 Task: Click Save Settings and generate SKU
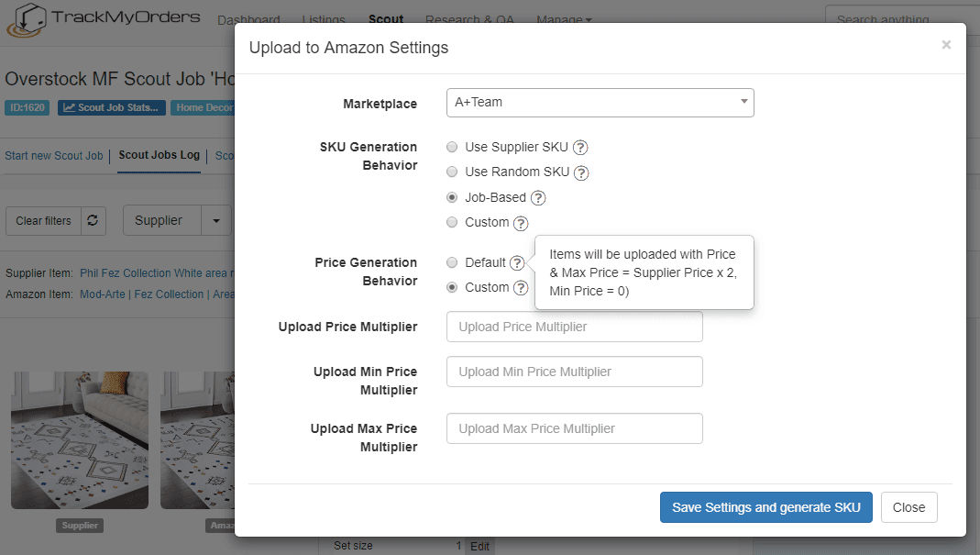[765, 506]
